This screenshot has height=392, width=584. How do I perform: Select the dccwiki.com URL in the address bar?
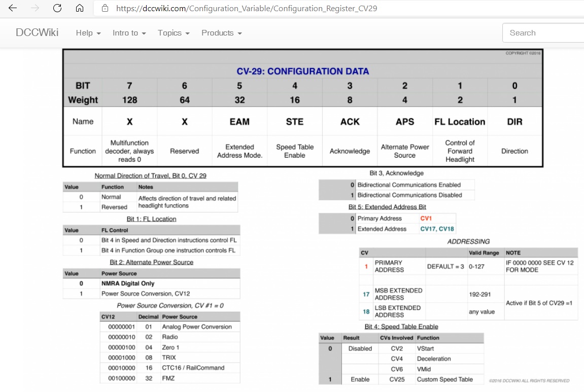tap(247, 8)
